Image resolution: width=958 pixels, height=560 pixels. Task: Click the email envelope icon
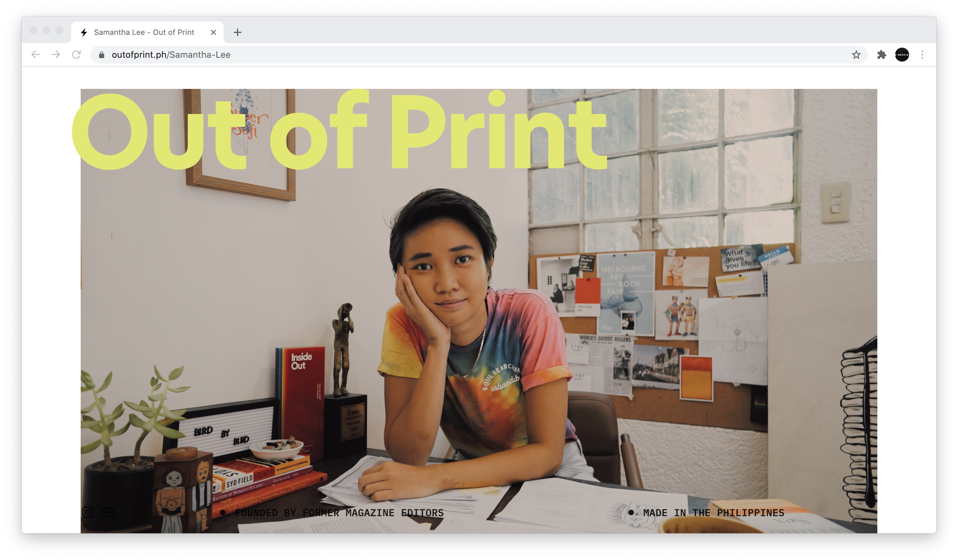pos(108,512)
